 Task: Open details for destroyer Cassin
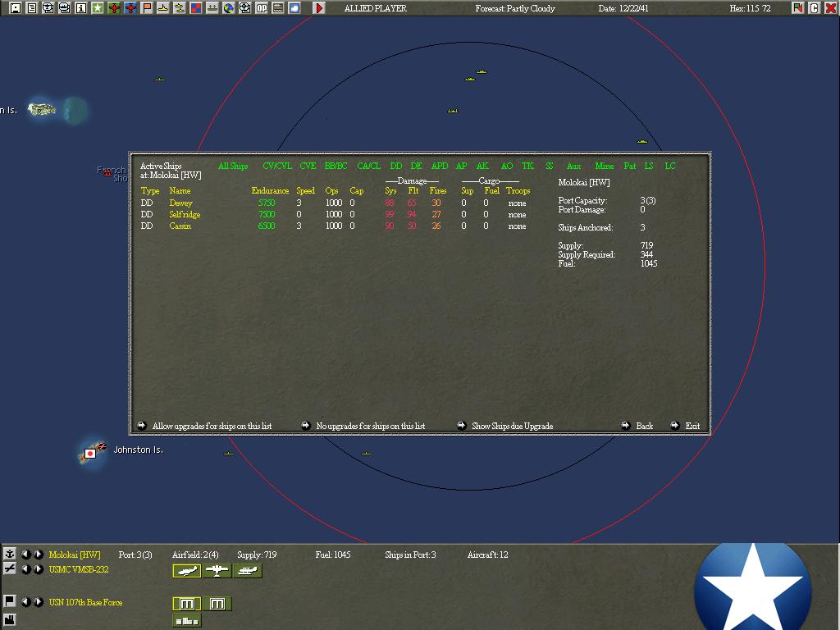[x=180, y=226]
